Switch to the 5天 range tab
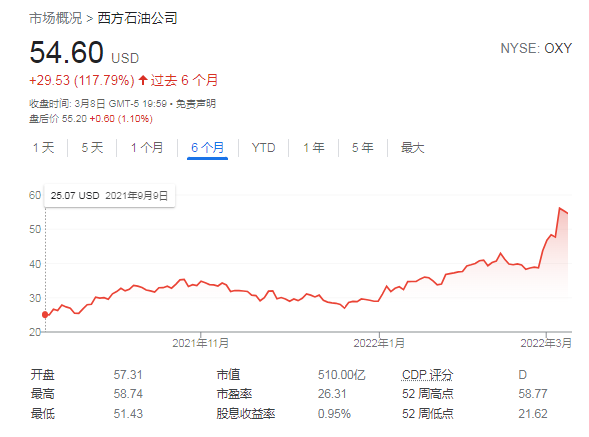 coord(92,148)
